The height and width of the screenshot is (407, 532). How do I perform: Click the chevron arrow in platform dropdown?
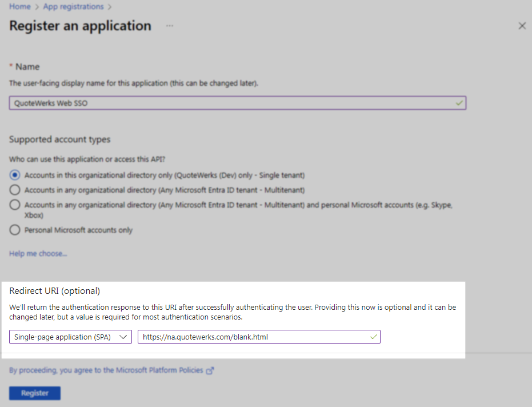click(x=123, y=337)
